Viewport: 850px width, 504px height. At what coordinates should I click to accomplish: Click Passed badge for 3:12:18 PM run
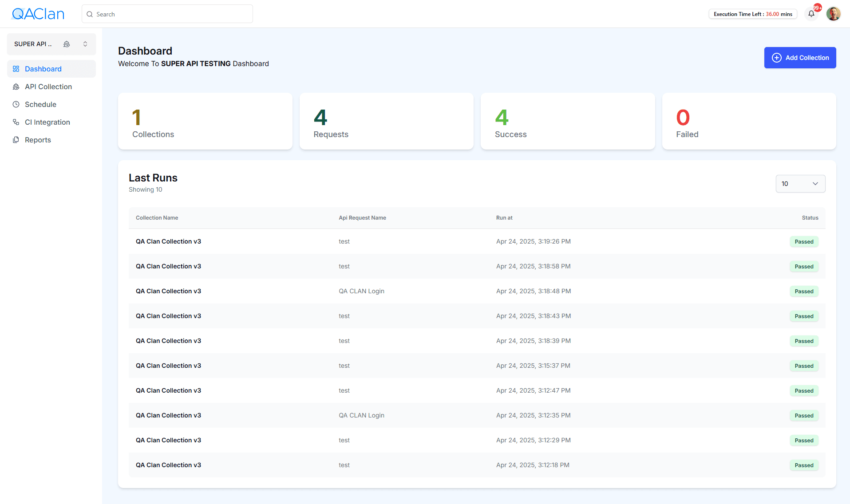coord(804,465)
